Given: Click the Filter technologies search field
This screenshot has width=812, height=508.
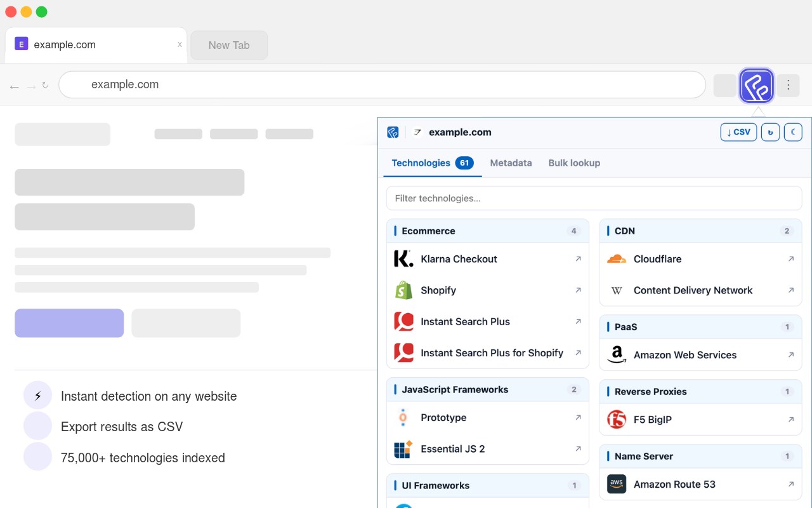Looking at the screenshot, I should (x=594, y=198).
